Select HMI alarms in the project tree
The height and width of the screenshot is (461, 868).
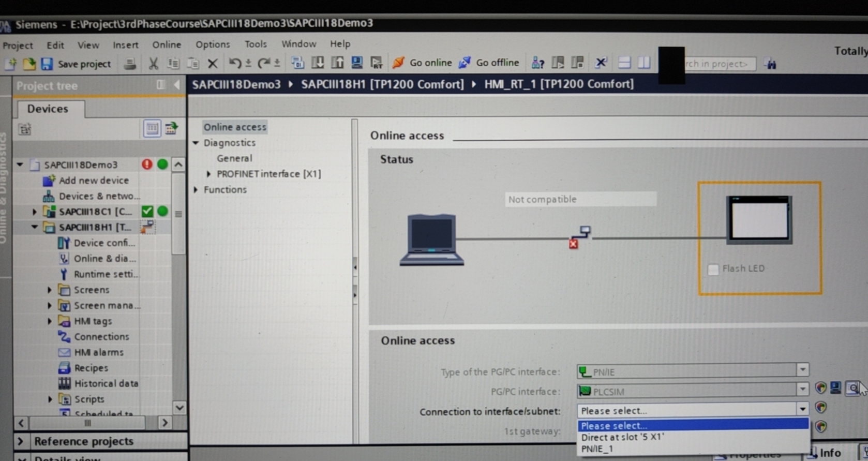(x=91, y=352)
